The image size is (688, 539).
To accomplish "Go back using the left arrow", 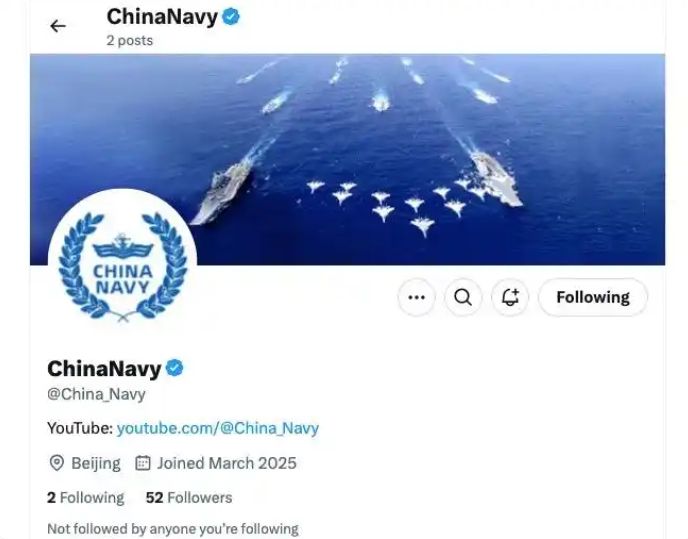I will tap(57, 26).
